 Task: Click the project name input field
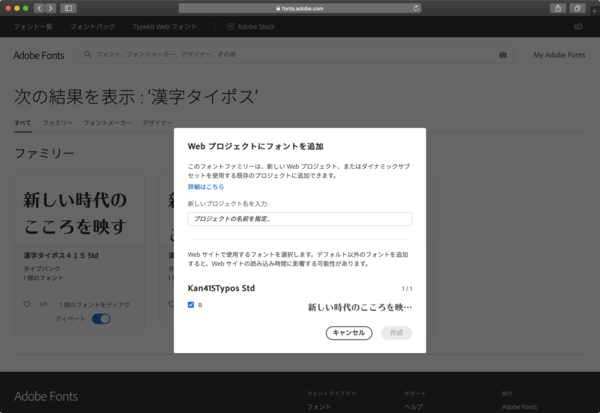[x=300, y=219]
